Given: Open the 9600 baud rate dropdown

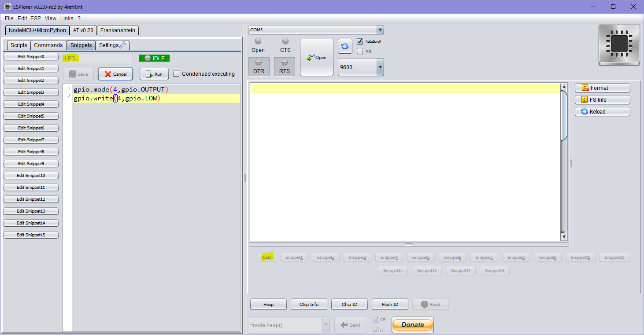Looking at the screenshot, I should pyautogui.click(x=380, y=67).
